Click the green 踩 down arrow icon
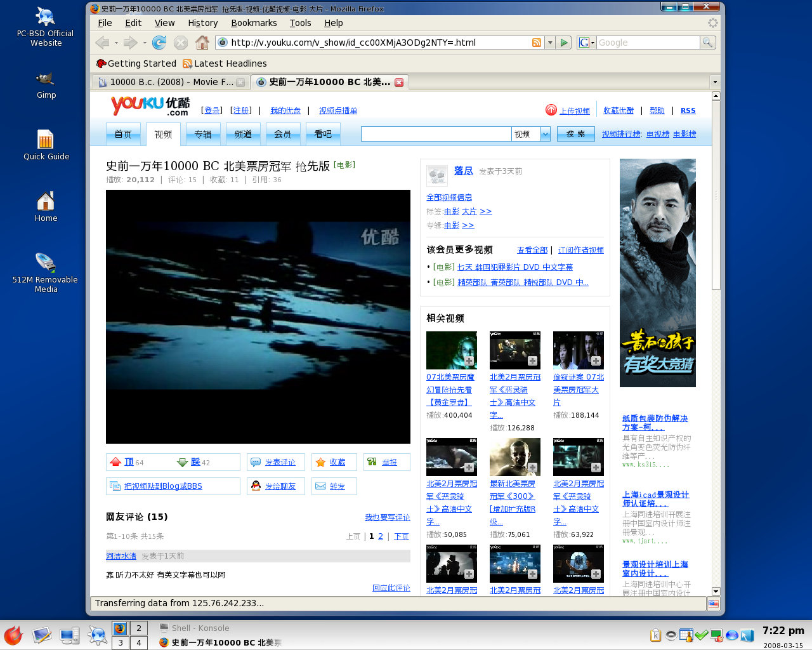This screenshot has width=812, height=650. click(183, 462)
